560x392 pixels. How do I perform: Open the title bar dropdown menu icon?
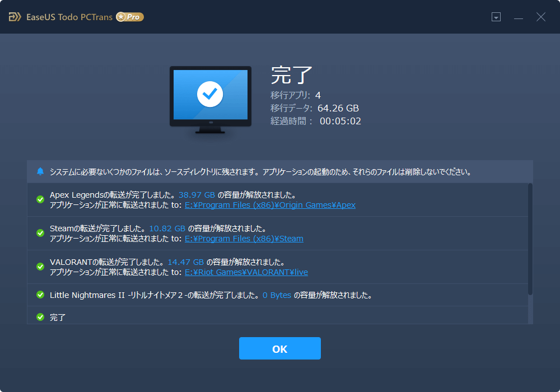(496, 17)
